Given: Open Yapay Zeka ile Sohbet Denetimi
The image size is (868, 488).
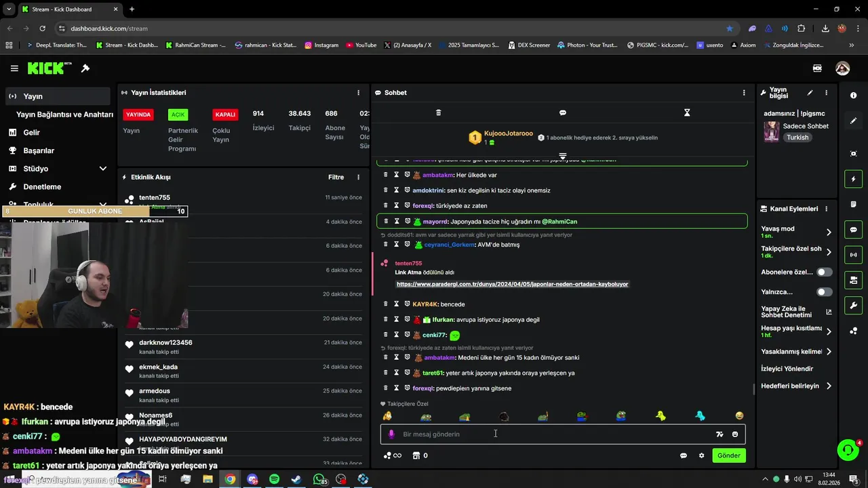Looking at the screenshot, I should pyautogui.click(x=796, y=312).
